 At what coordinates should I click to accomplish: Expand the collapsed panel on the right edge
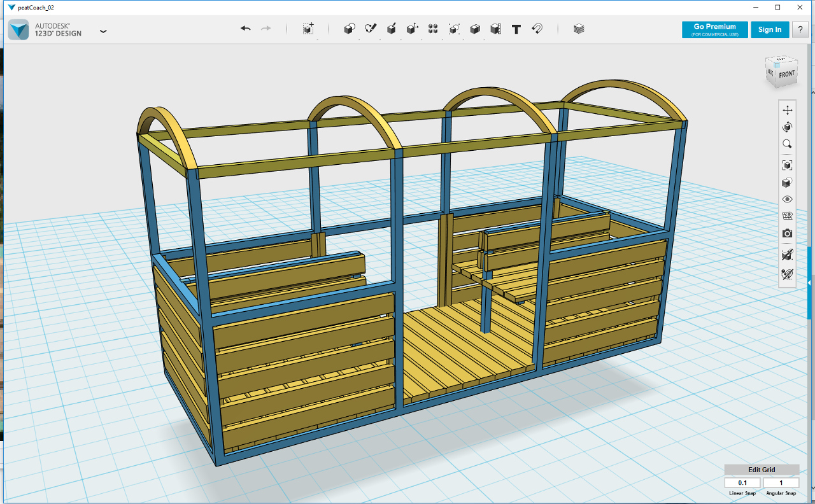click(809, 282)
